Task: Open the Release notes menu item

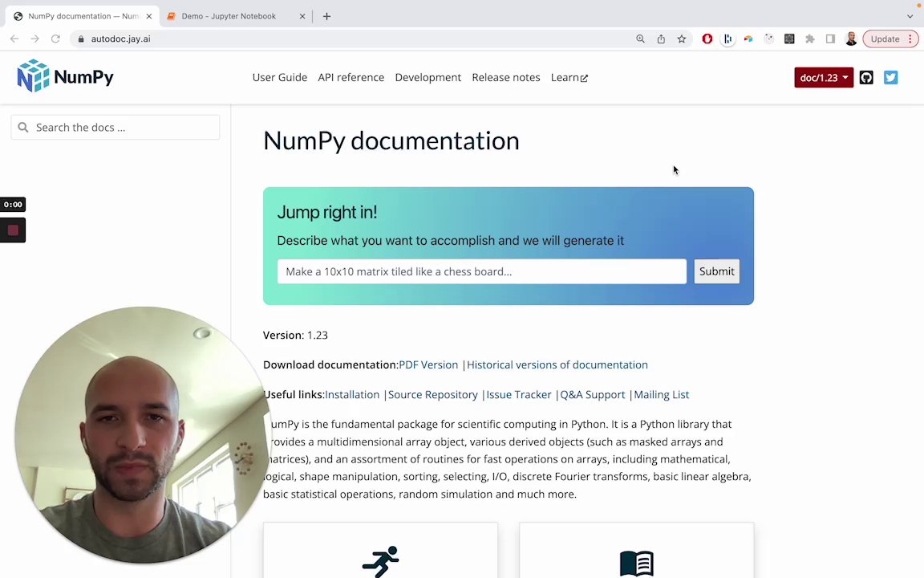Action: (505, 77)
